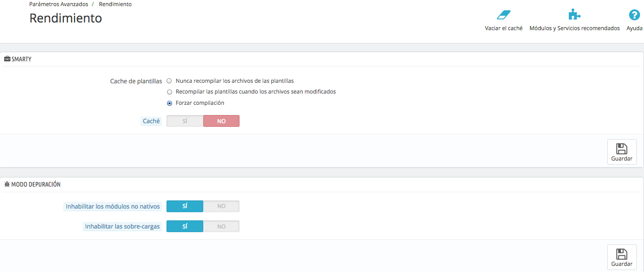Click the 'Caché' field label

point(151,122)
